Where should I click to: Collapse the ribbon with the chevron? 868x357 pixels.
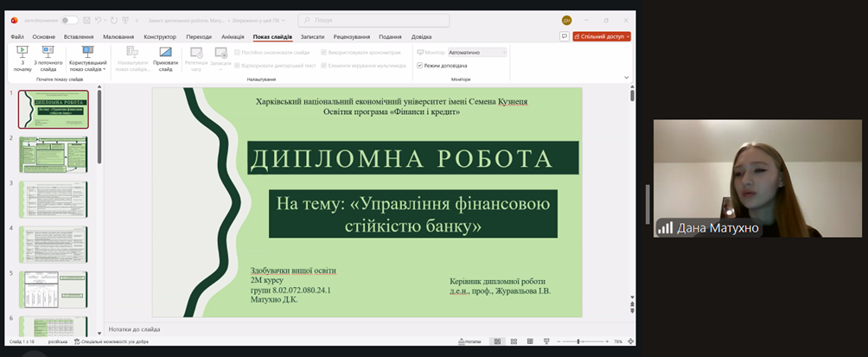pyautogui.click(x=626, y=77)
